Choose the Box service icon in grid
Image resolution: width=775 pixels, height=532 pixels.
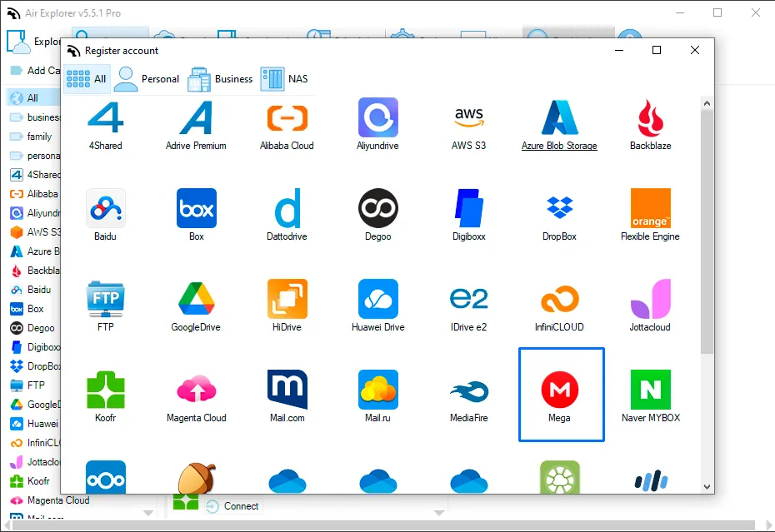click(196, 208)
